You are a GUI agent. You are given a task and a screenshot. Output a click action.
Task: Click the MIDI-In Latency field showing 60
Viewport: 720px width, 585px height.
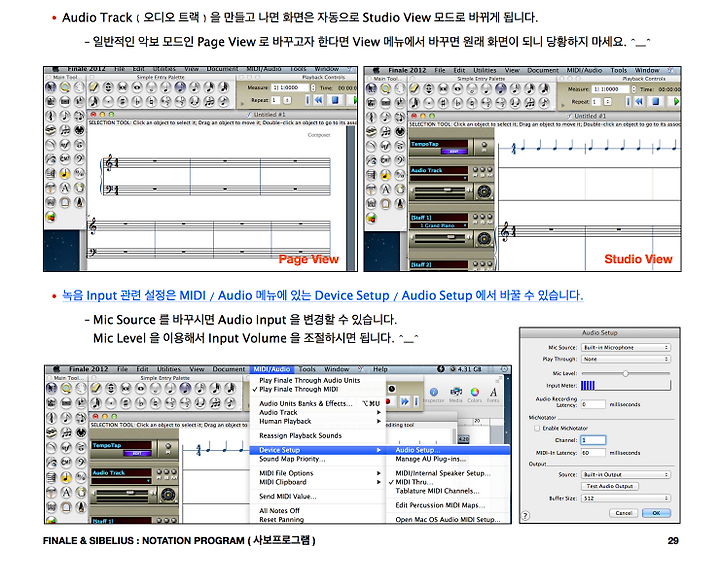[x=593, y=453]
